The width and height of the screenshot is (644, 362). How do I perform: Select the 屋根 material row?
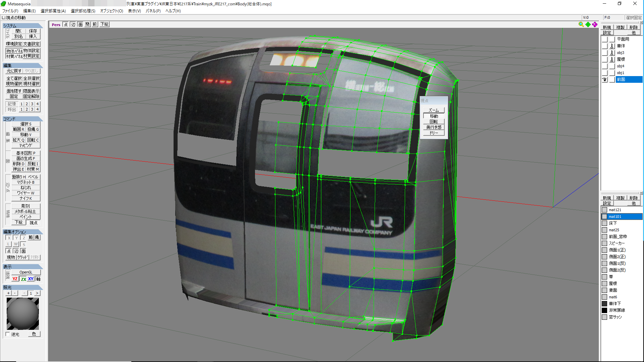[622, 284]
